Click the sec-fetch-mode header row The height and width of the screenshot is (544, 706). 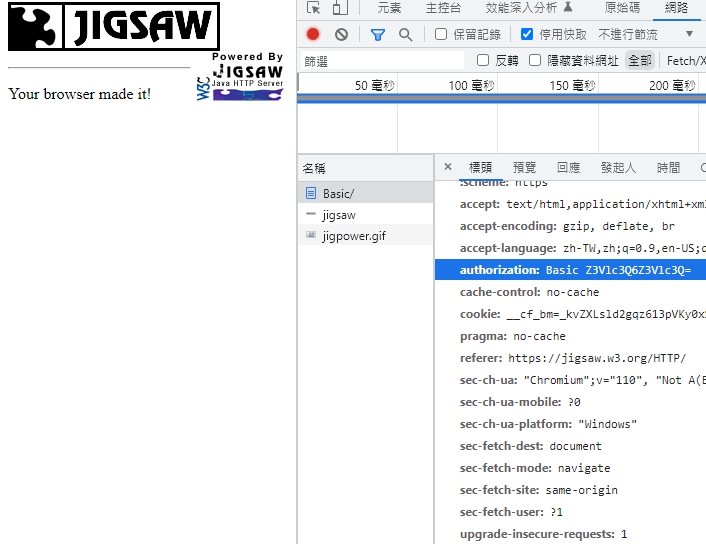coord(570,468)
